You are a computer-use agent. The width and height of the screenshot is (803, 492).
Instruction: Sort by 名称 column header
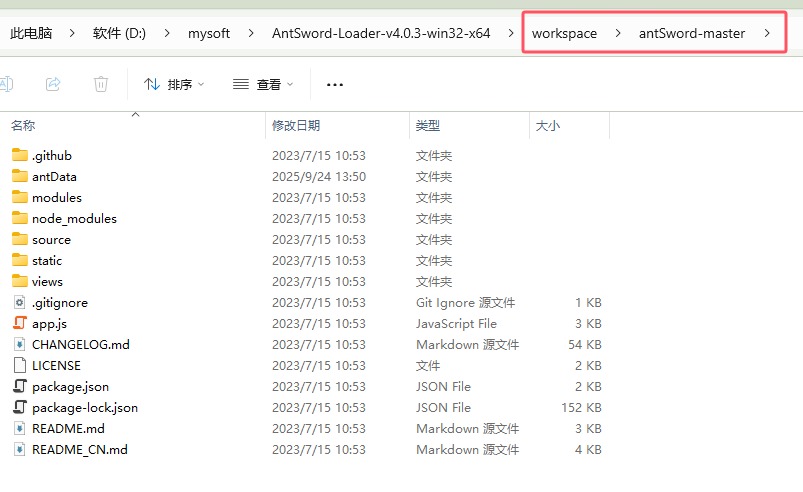click(23, 125)
